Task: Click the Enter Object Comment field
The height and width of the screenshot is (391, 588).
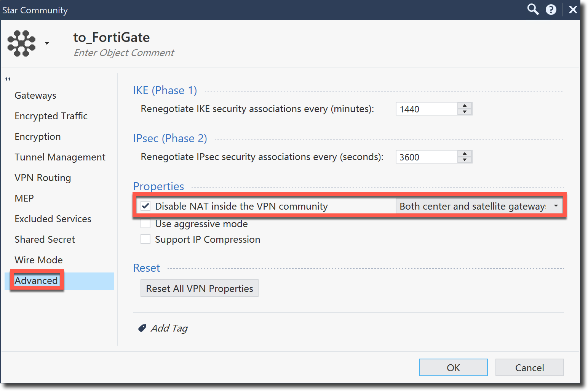Action: (124, 53)
